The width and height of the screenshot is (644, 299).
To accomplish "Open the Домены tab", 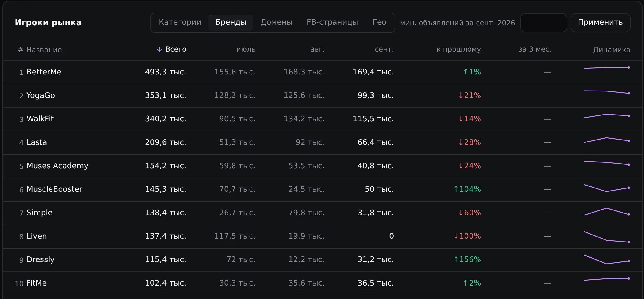I will click(x=276, y=22).
